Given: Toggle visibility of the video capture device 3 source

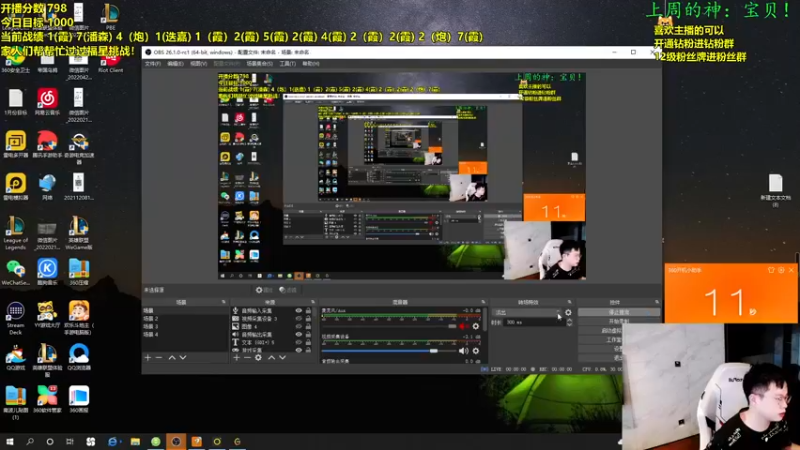Looking at the screenshot, I should point(298,318).
